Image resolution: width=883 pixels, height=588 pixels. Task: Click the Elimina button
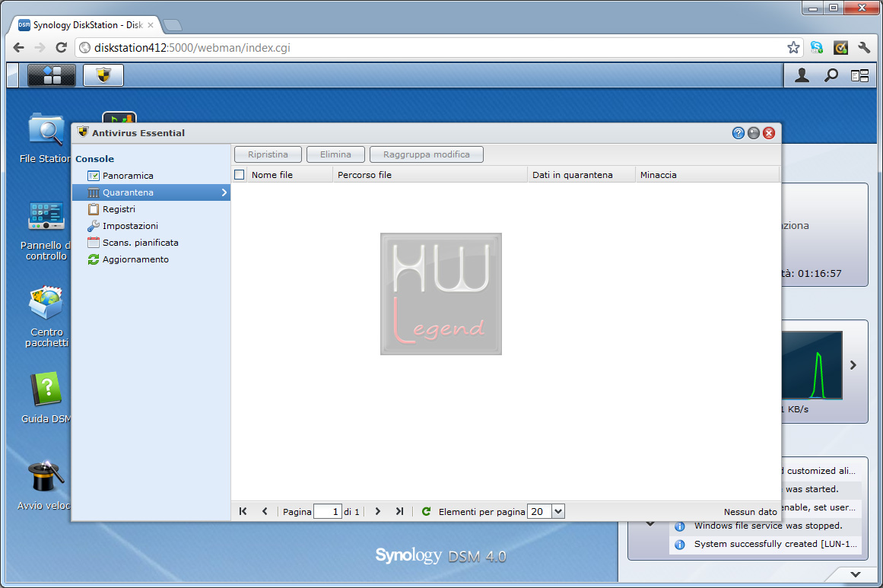[x=335, y=154]
